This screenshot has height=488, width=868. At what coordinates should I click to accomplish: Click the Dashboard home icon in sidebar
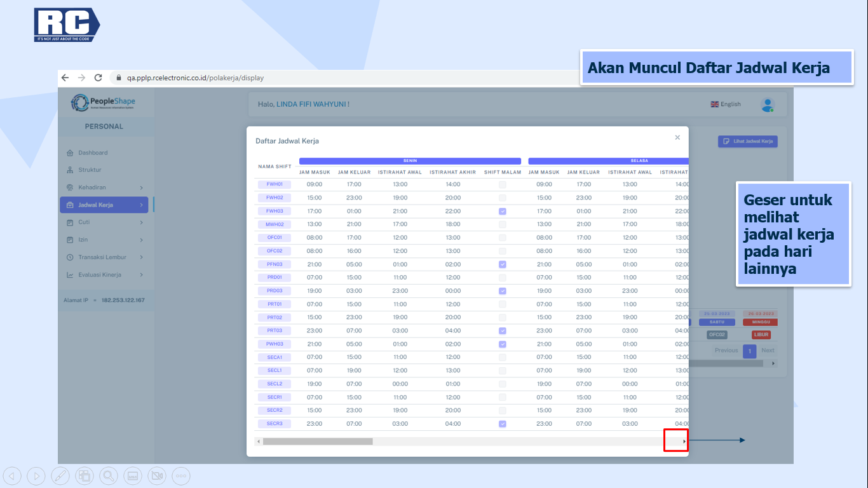tap(70, 153)
